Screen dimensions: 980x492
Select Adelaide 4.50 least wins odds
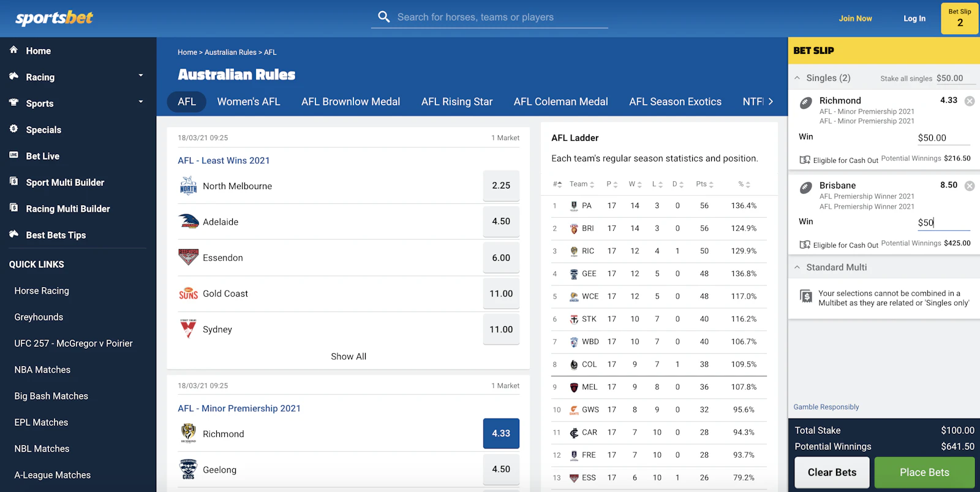501,222
